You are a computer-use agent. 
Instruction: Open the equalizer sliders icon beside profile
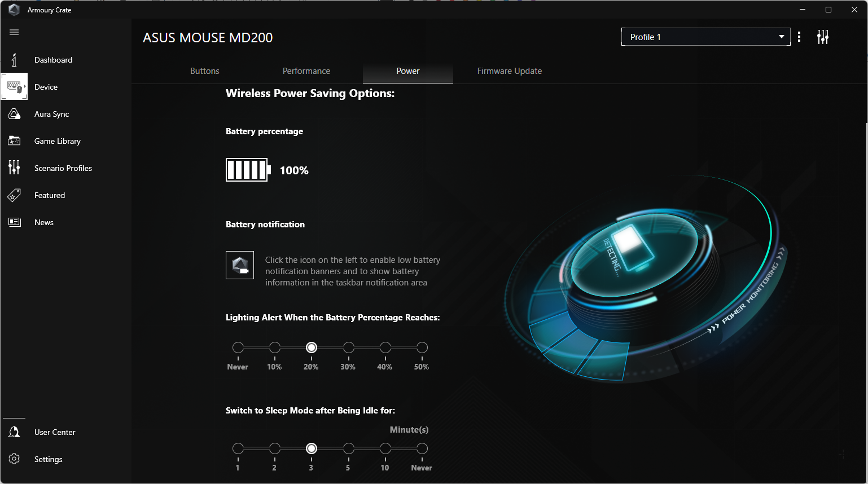coord(823,37)
